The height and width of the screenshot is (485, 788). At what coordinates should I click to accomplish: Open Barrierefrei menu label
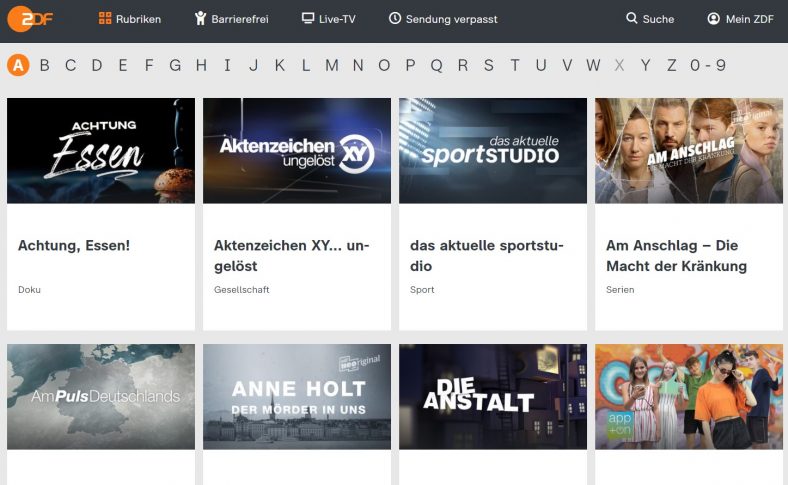coord(240,19)
